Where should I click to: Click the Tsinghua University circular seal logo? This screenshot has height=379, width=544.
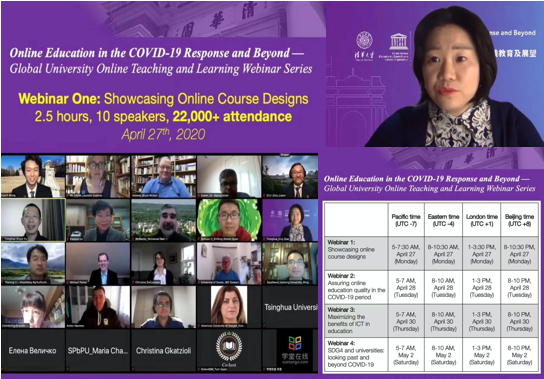(364, 40)
